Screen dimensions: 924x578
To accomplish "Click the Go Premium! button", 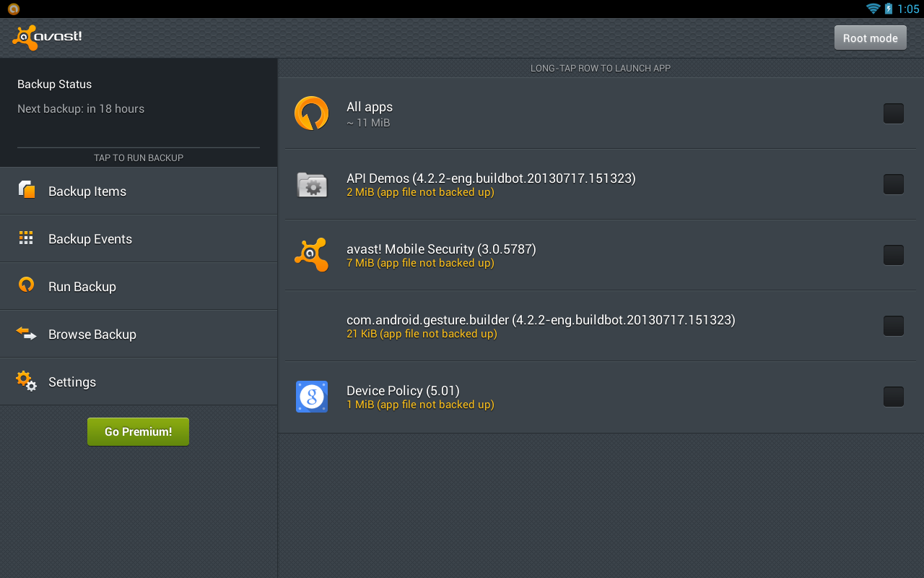I will point(138,431).
